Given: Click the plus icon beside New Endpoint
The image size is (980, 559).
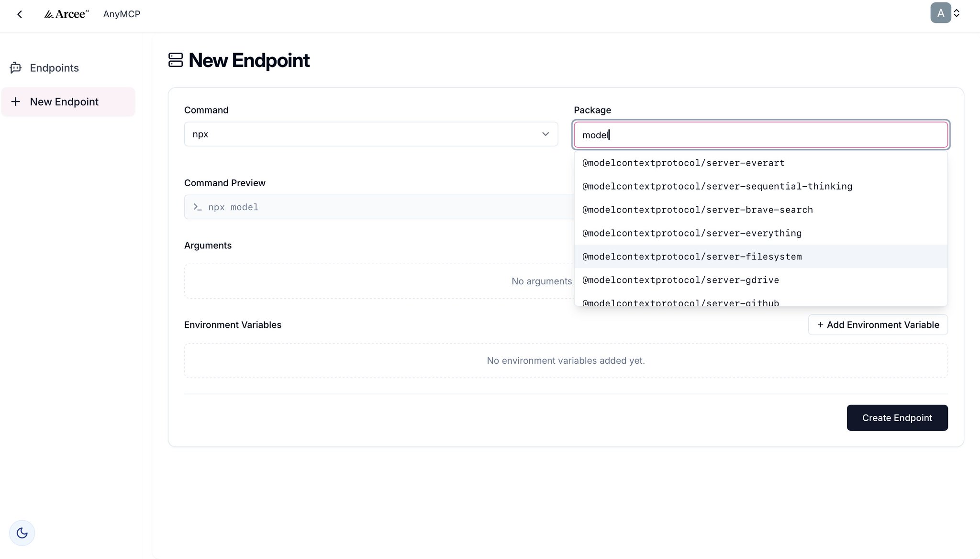Looking at the screenshot, I should [16, 102].
